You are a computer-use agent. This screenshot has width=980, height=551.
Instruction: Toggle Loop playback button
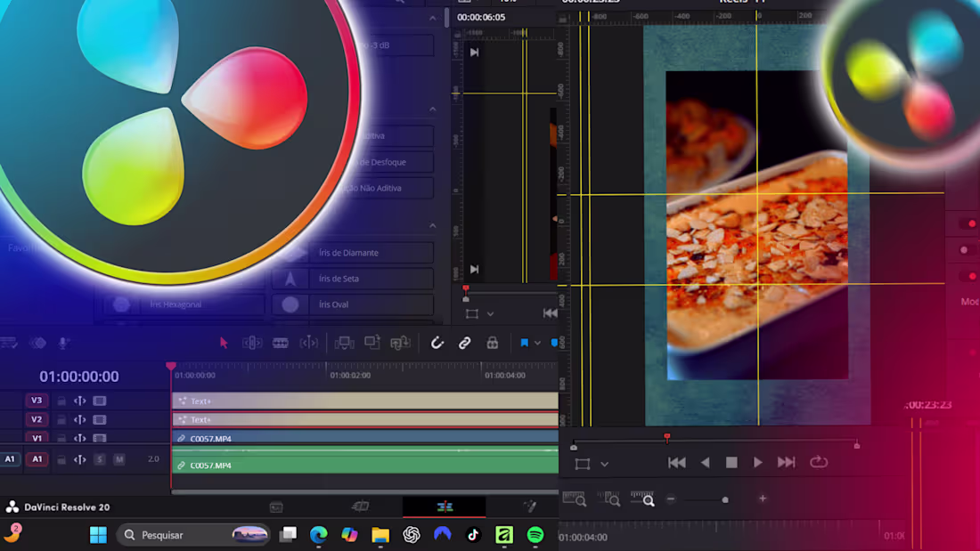819,462
